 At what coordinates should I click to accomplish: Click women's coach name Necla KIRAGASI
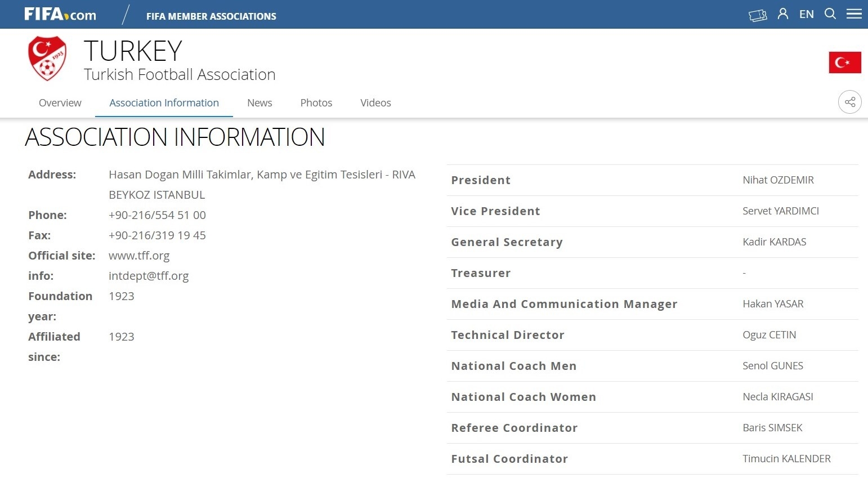click(x=777, y=397)
